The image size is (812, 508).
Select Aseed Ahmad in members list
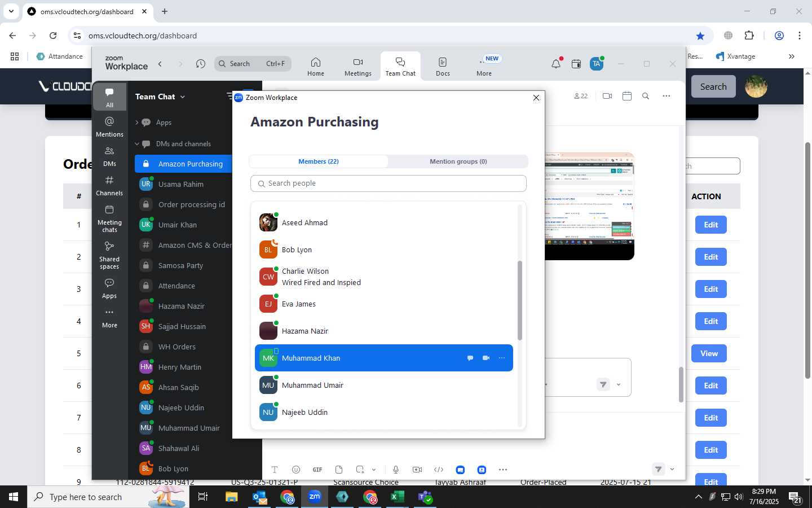384,222
